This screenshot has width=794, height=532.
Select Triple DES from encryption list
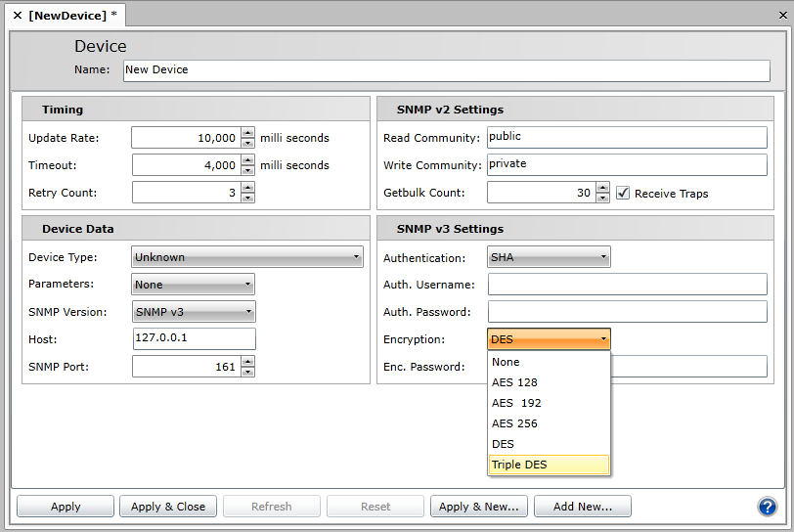tap(549, 465)
